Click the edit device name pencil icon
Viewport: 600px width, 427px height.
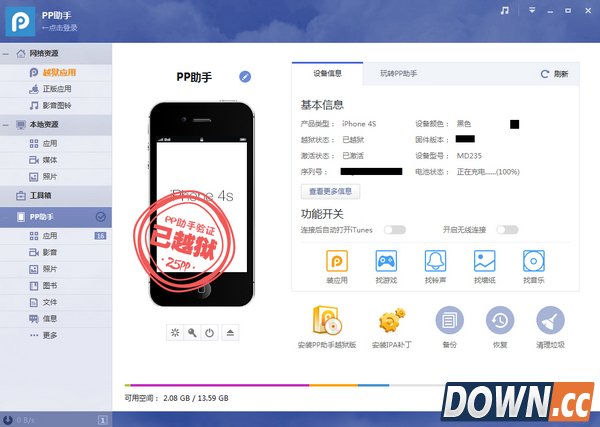[245, 77]
